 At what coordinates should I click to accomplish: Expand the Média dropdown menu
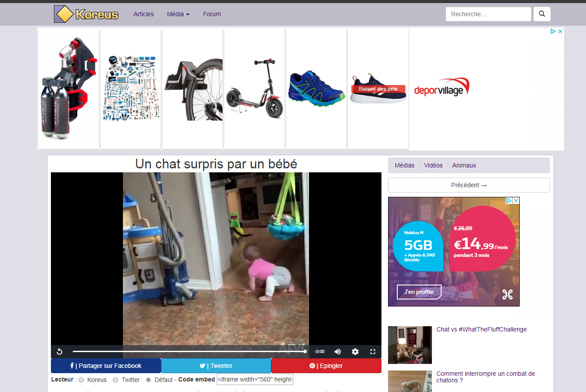(x=178, y=14)
